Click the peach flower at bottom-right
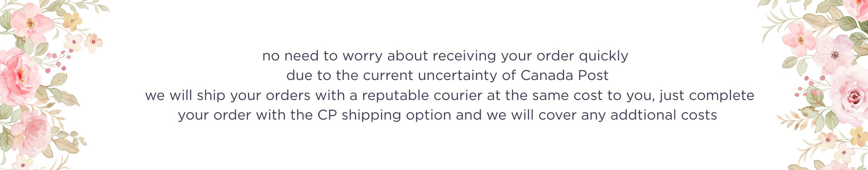The image size is (868, 170). pyautogui.click(x=828, y=140)
